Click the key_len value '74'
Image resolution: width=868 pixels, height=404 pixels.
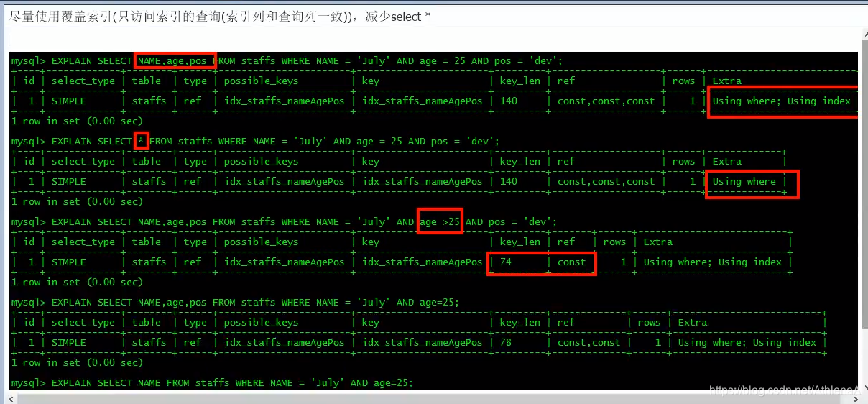click(506, 262)
